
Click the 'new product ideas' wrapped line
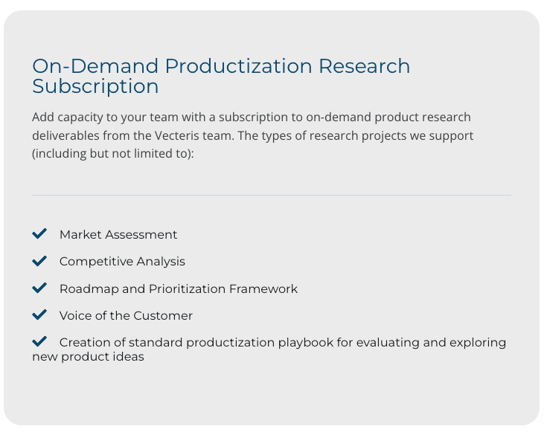(88, 357)
